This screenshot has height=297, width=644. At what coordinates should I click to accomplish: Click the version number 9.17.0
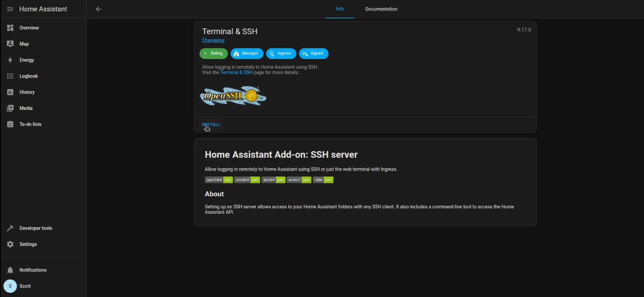524,30
